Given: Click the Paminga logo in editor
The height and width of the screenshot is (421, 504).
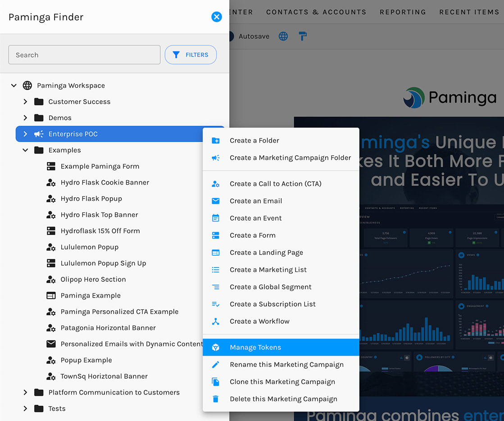Looking at the screenshot, I should pos(450,97).
